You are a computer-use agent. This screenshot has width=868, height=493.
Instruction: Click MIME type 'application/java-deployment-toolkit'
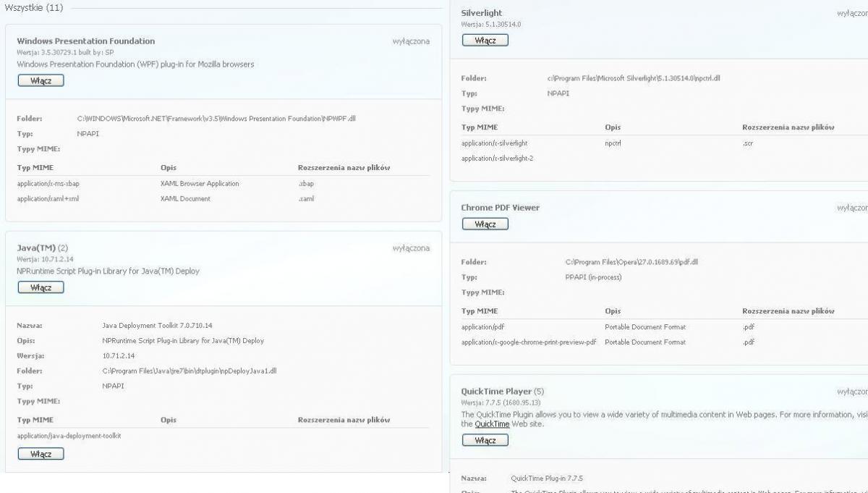69,436
